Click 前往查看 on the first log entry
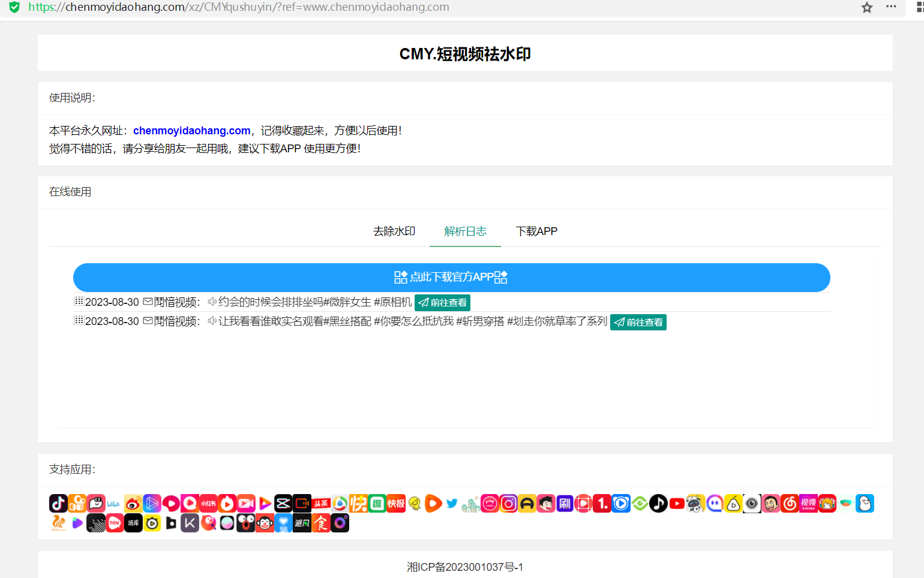924x578 pixels. (443, 303)
